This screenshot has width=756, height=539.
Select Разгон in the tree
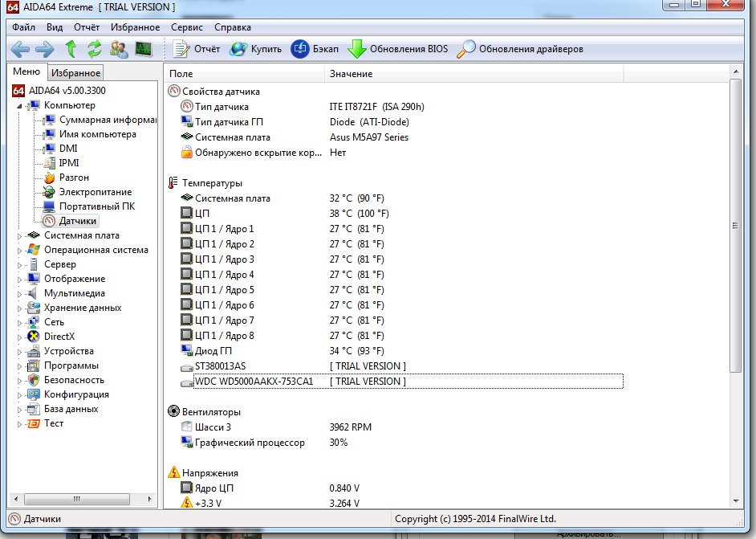74,178
